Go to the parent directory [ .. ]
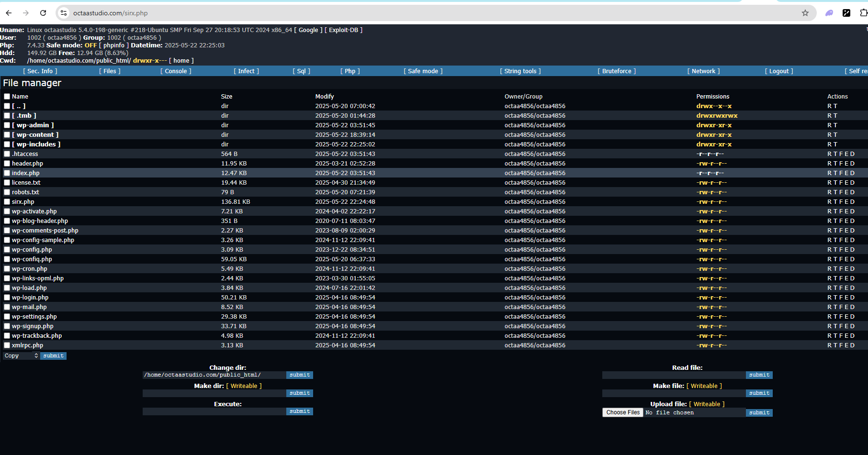Screen dimensions: 868x455 [19, 106]
